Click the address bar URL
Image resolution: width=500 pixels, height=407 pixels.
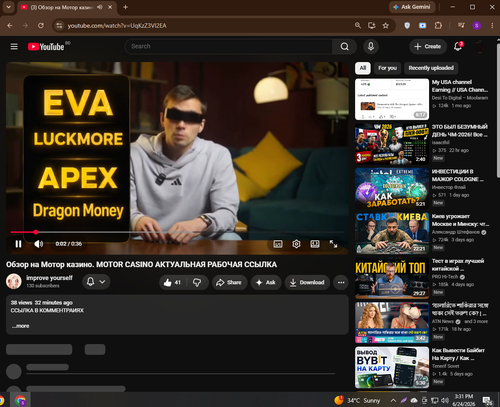[117, 26]
